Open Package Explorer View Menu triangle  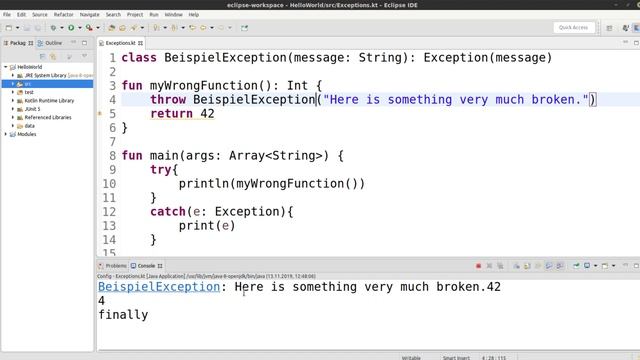coord(84,56)
